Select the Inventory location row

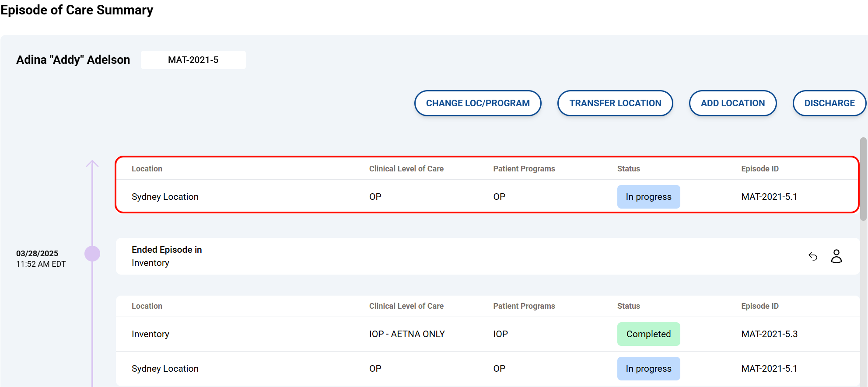click(x=150, y=334)
